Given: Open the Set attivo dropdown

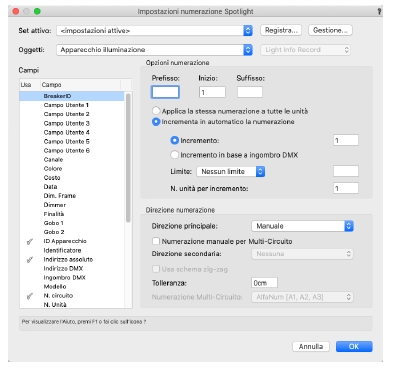Looking at the screenshot, I should click(154, 31).
